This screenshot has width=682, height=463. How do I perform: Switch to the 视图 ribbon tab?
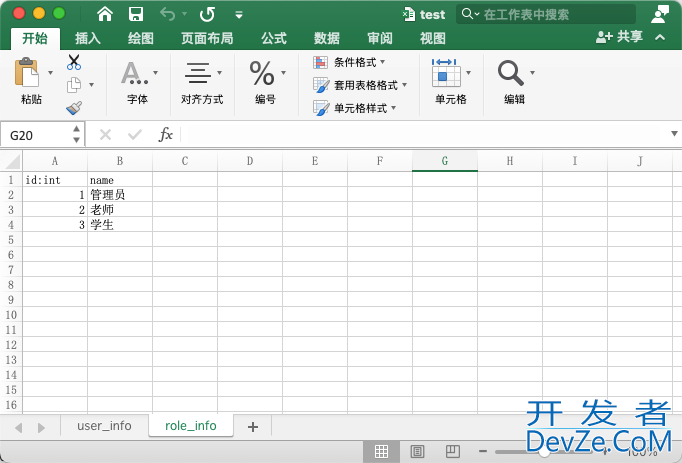(432, 38)
